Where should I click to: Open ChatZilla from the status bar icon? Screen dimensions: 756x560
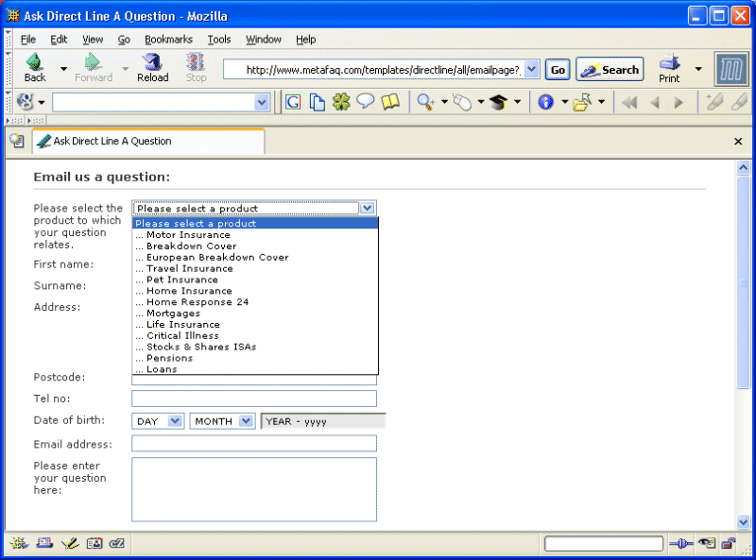(x=117, y=544)
